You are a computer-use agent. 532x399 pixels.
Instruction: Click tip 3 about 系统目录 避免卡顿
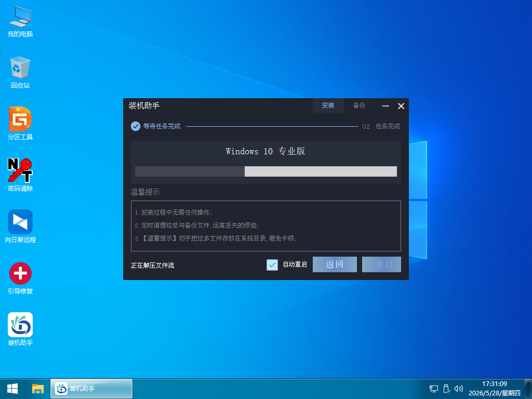point(216,238)
